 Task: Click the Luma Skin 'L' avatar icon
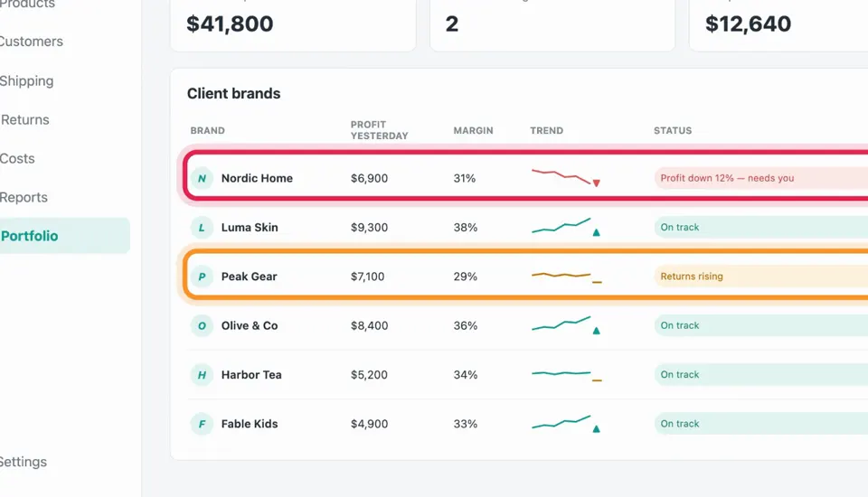click(202, 228)
